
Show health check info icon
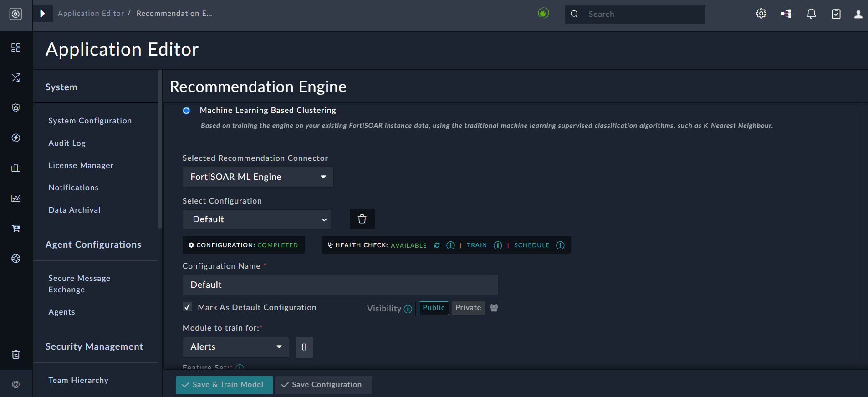pos(450,245)
